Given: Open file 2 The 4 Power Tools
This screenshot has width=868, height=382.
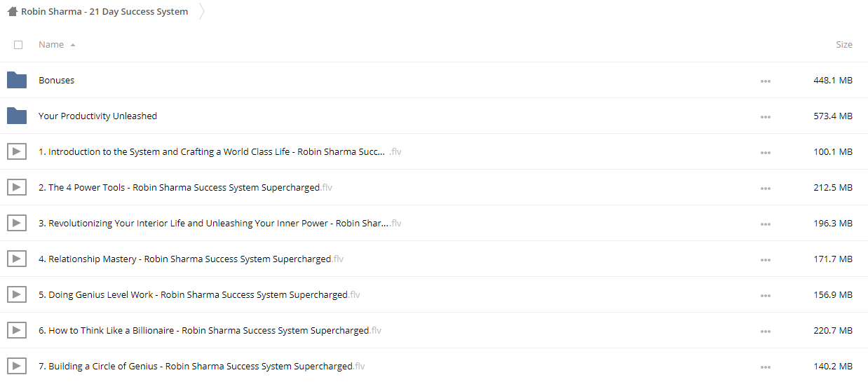Looking at the screenshot, I should point(190,187).
